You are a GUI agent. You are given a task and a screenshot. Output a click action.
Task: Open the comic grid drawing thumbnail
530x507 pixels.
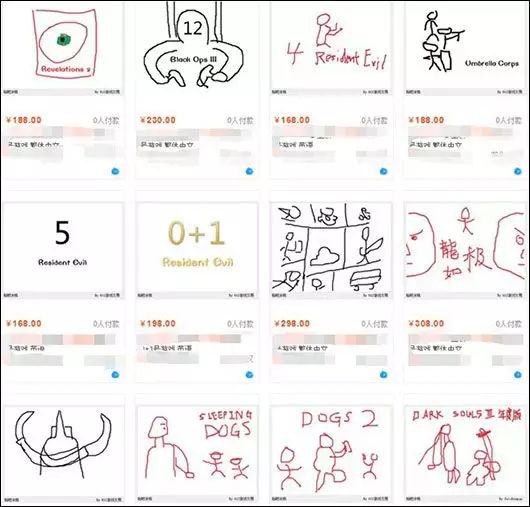tap(331, 250)
